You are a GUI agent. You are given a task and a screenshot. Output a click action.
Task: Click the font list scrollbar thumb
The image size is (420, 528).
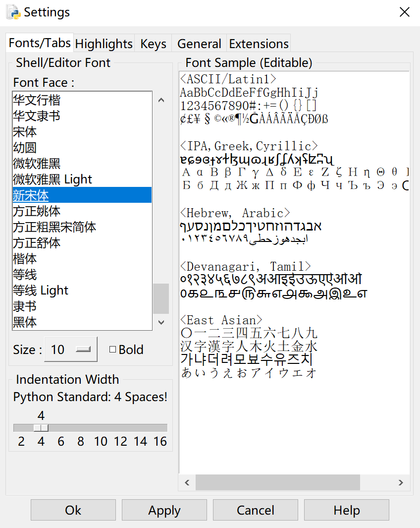point(161,298)
